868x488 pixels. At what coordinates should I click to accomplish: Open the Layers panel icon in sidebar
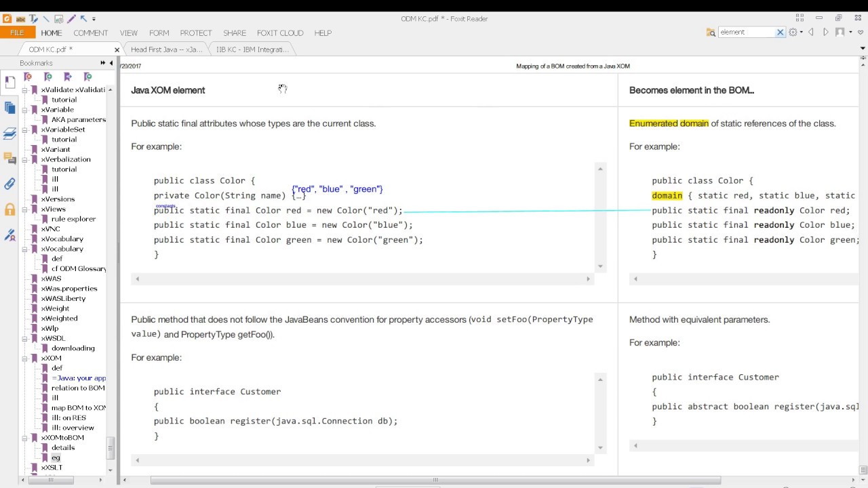pos(9,134)
